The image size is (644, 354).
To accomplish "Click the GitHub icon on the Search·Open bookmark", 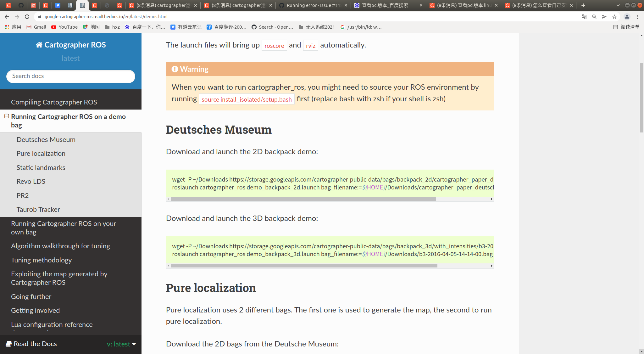I will [x=254, y=27].
